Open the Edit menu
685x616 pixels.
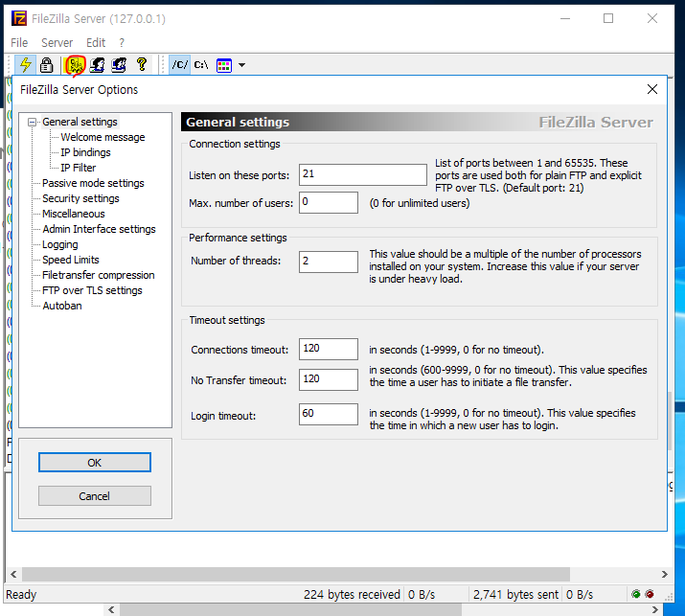coord(96,43)
